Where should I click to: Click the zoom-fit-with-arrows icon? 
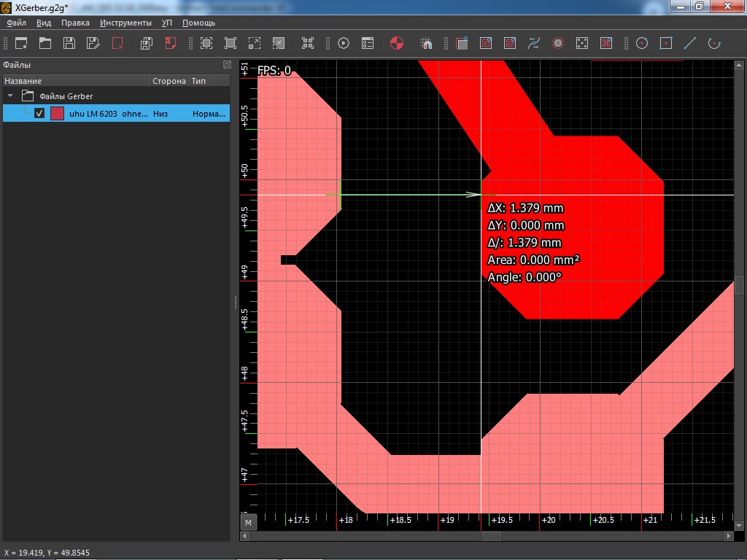206,43
